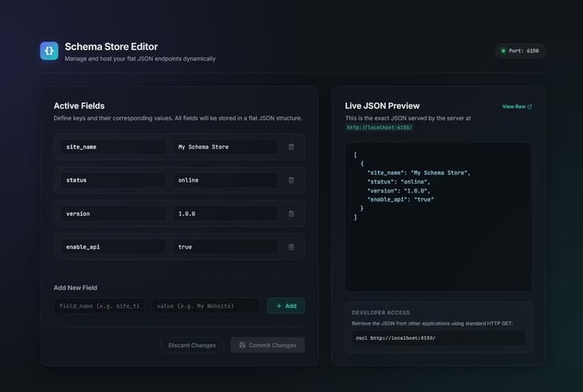Edit the 1.0.0 version value field
Screen dimensions: 583x392
[225, 214]
